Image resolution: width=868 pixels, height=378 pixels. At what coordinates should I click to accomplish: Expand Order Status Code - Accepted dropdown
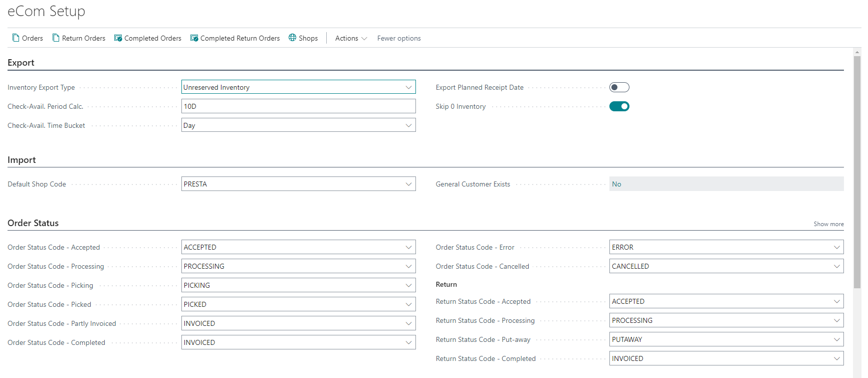click(x=409, y=247)
